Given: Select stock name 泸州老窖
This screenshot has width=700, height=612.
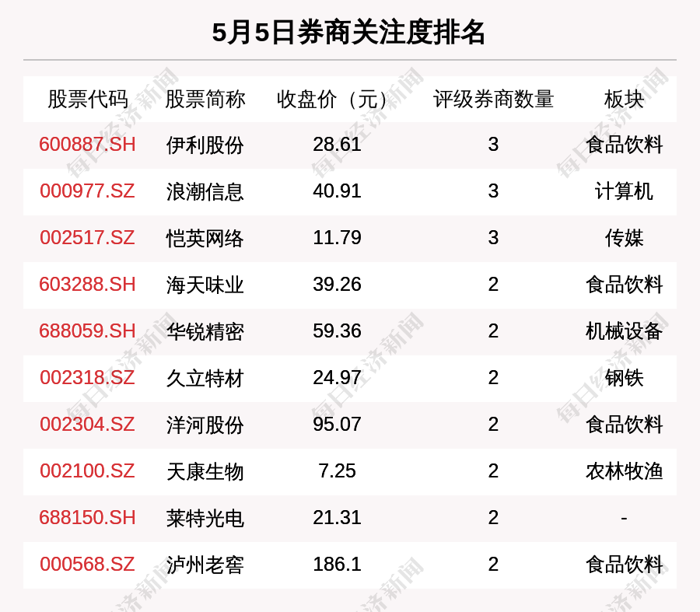Looking at the screenshot, I should tap(205, 565).
